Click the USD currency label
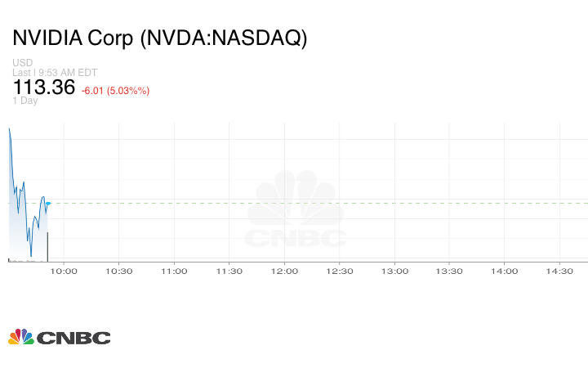 (x=21, y=62)
